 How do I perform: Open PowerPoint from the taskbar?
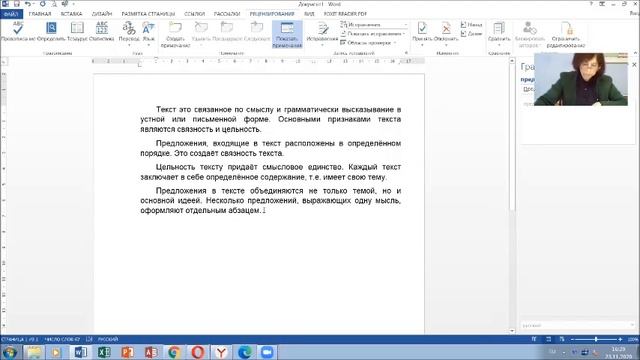pos(127,352)
